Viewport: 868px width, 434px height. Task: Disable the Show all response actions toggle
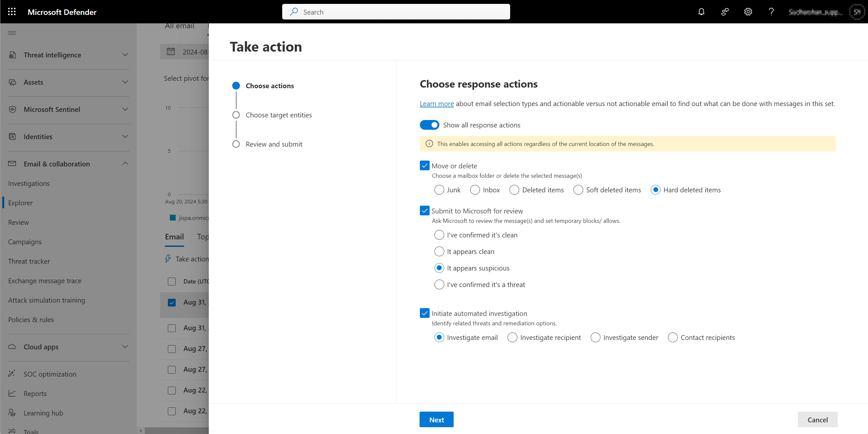point(429,125)
